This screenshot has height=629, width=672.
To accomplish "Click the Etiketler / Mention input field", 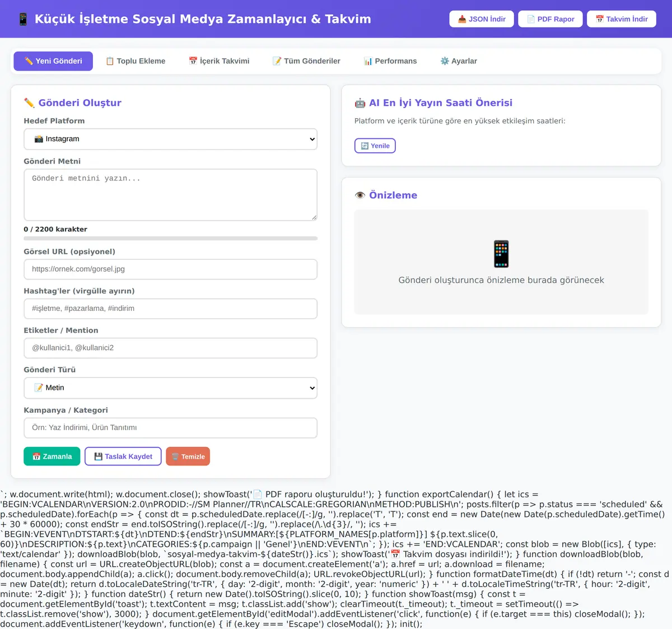I will (x=171, y=348).
